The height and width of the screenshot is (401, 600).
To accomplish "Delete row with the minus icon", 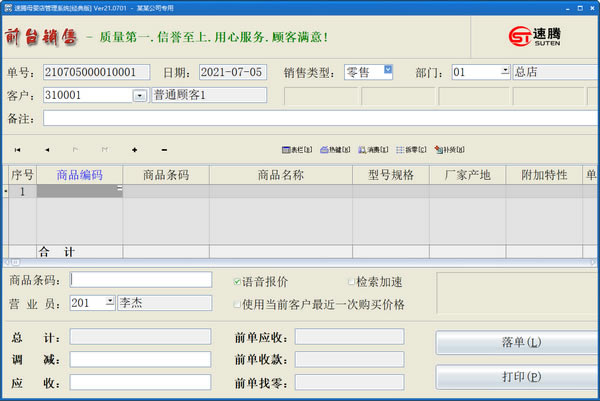I will 163,150.
